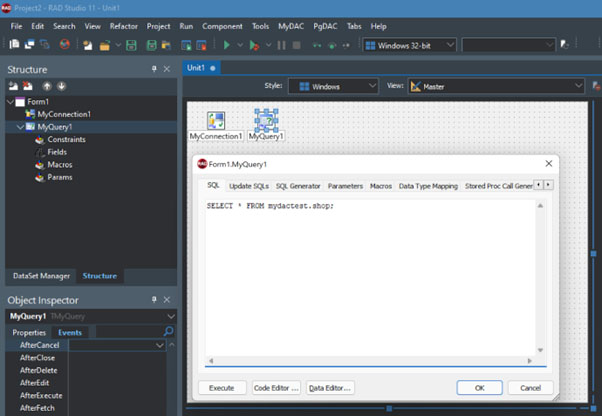Click the Object Inspector search magnifier icon

pyautogui.click(x=168, y=331)
